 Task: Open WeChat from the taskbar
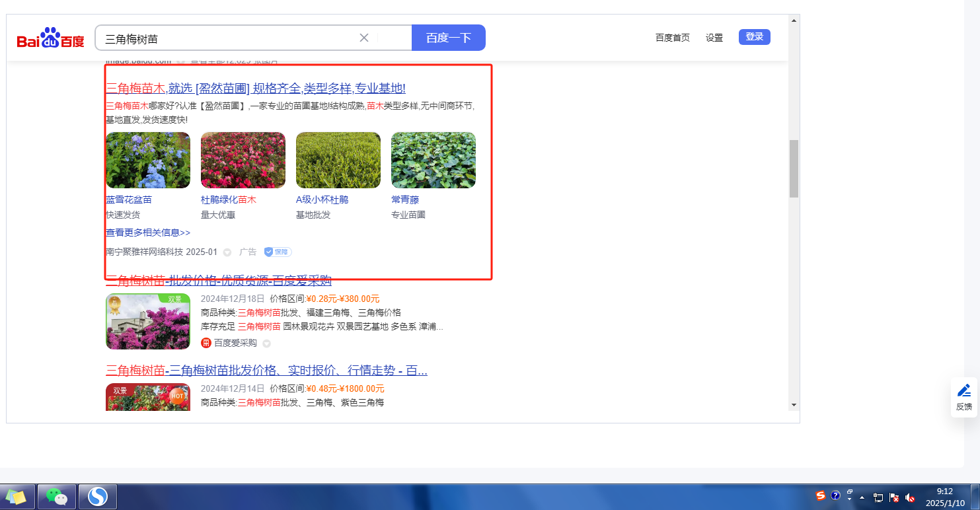click(x=57, y=496)
